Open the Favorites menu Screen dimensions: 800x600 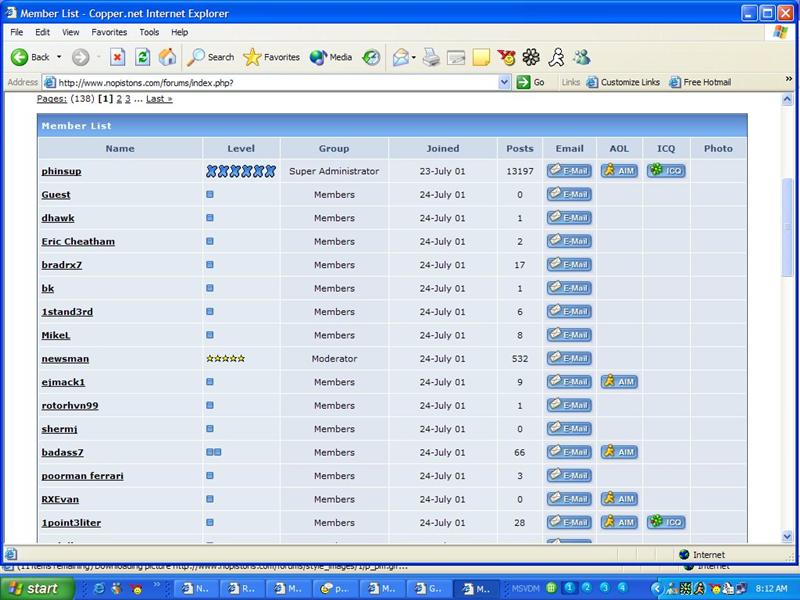click(x=108, y=32)
